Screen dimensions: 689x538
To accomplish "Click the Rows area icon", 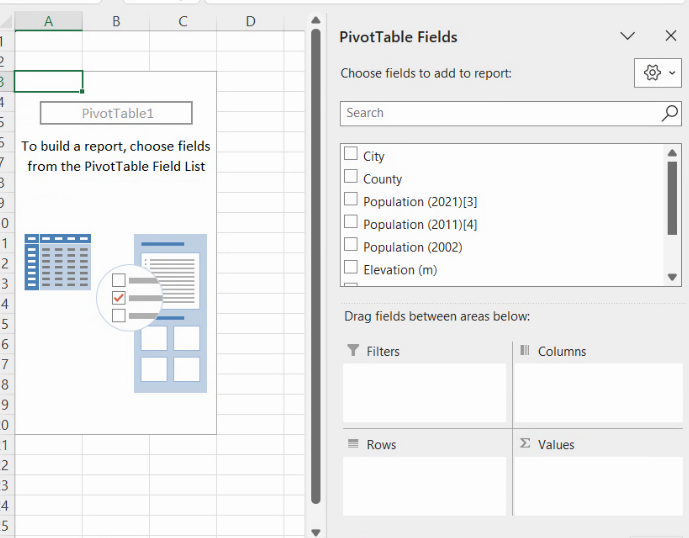I will point(352,444).
